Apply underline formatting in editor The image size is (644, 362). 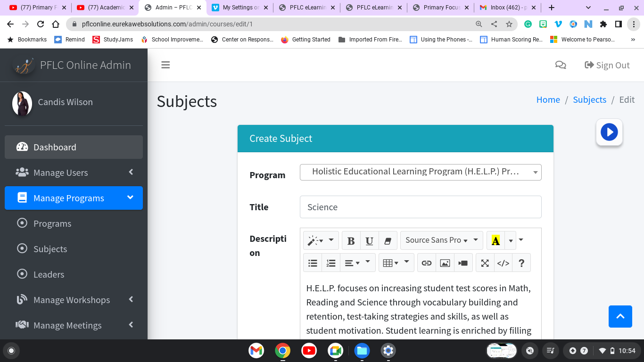(369, 240)
